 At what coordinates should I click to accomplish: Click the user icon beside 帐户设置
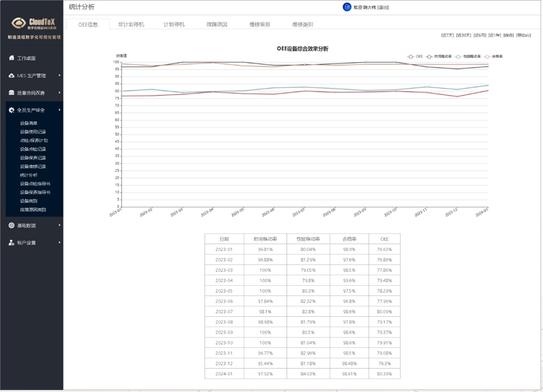tap(11, 243)
